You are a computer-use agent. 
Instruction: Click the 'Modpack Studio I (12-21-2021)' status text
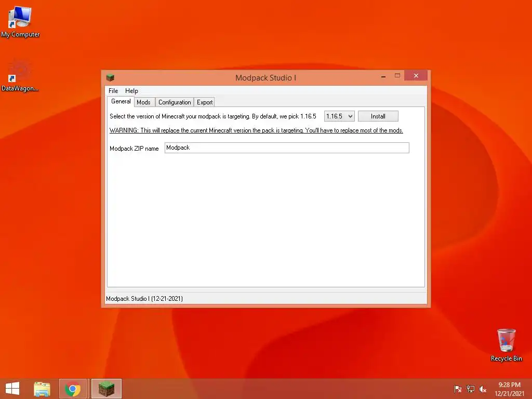coord(144,299)
